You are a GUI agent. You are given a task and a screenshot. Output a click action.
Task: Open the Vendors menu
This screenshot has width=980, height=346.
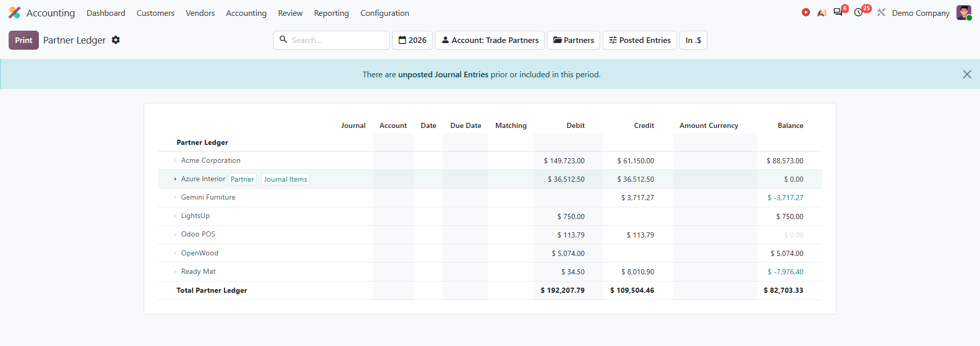pos(200,13)
